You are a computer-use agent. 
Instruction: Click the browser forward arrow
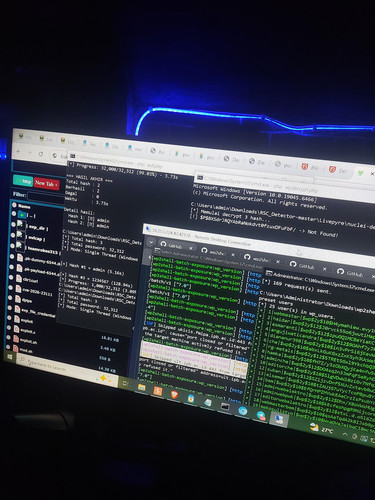pos(29,153)
